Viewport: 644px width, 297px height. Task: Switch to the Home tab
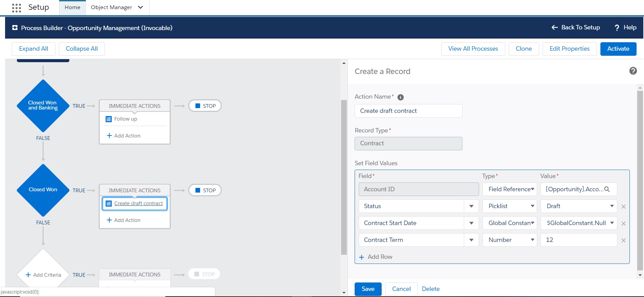click(72, 7)
